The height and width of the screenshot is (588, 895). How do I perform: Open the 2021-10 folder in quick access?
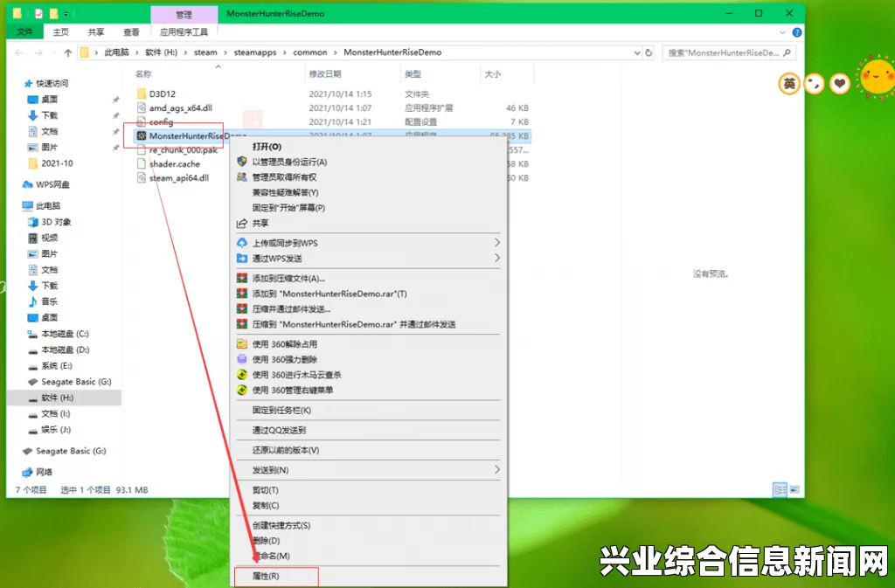point(57,163)
